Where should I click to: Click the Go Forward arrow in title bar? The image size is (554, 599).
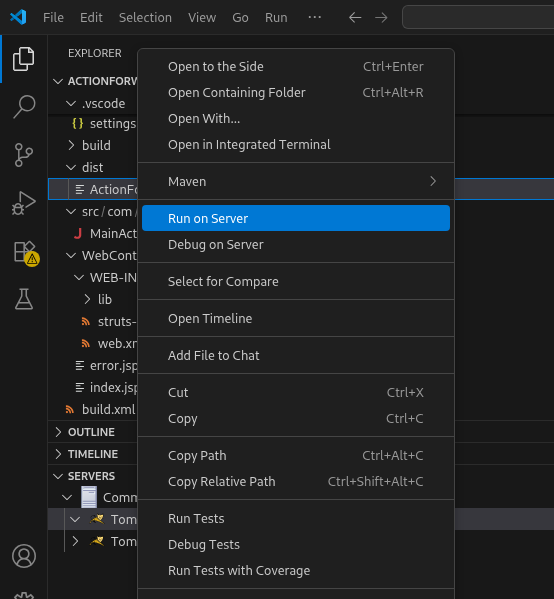[381, 18]
